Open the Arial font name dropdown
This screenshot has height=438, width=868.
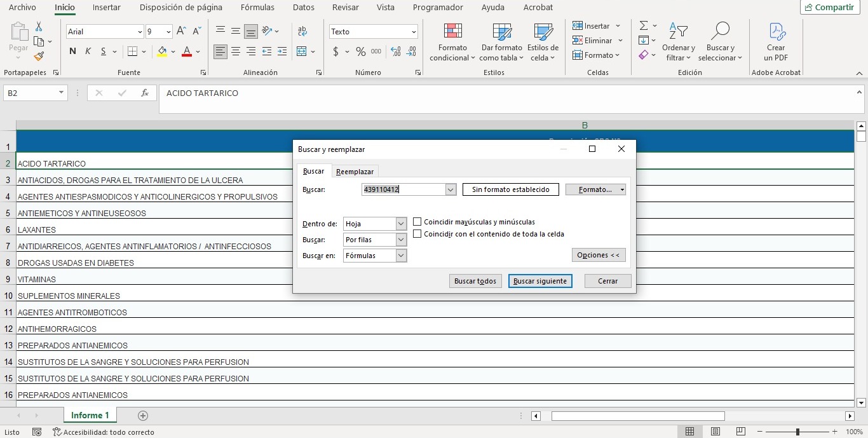pyautogui.click(x=140, y=32)
